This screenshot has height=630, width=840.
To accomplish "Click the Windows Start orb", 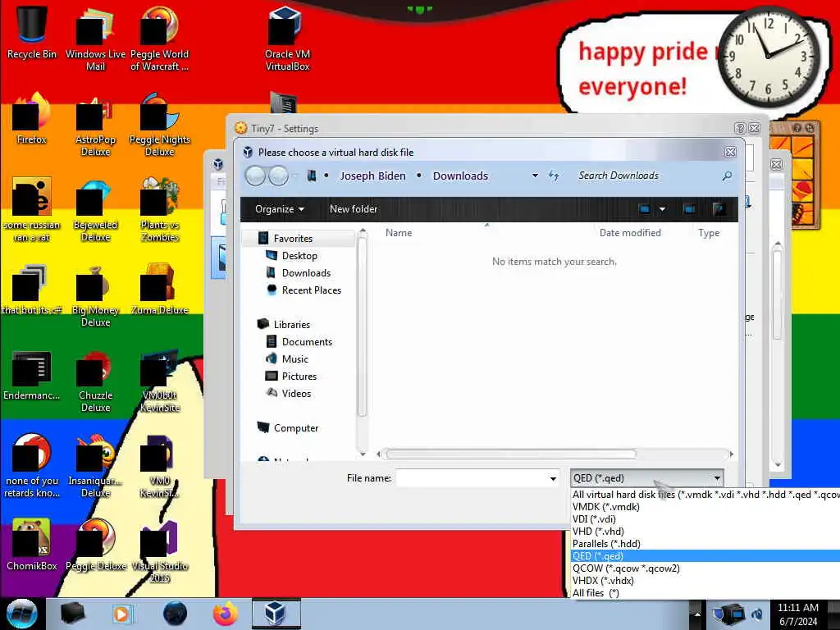I will point(21,614).
